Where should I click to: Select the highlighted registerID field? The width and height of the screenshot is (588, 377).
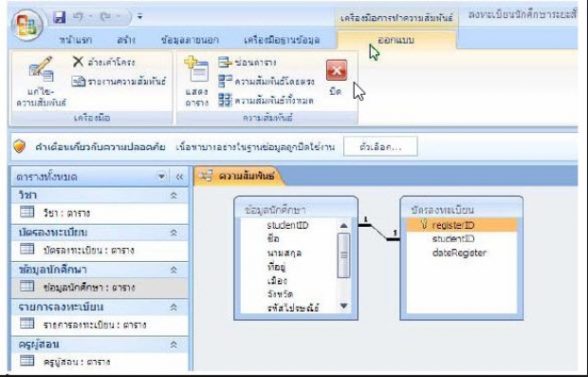pyautogui.click(x=462, y=225)
